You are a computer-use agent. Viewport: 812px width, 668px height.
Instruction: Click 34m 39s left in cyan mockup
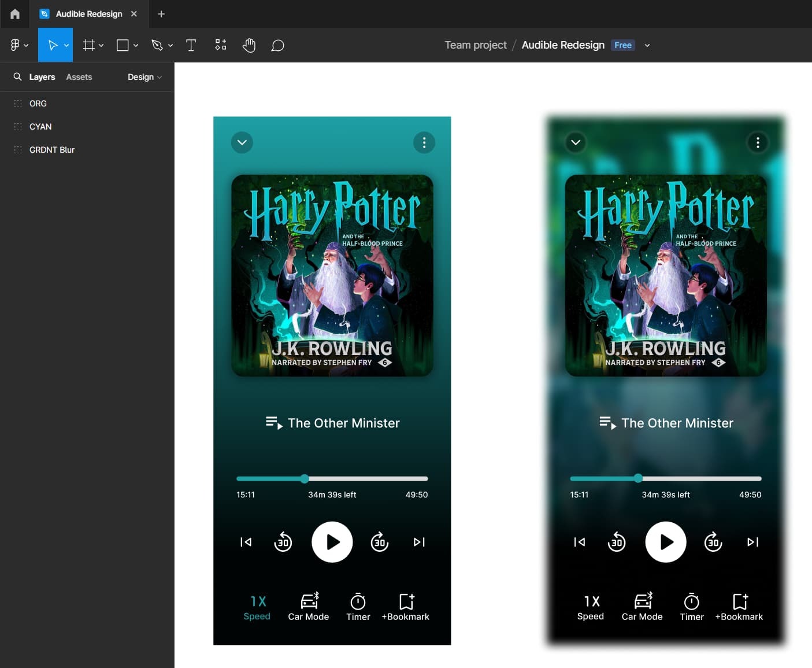tap(332, 494)
